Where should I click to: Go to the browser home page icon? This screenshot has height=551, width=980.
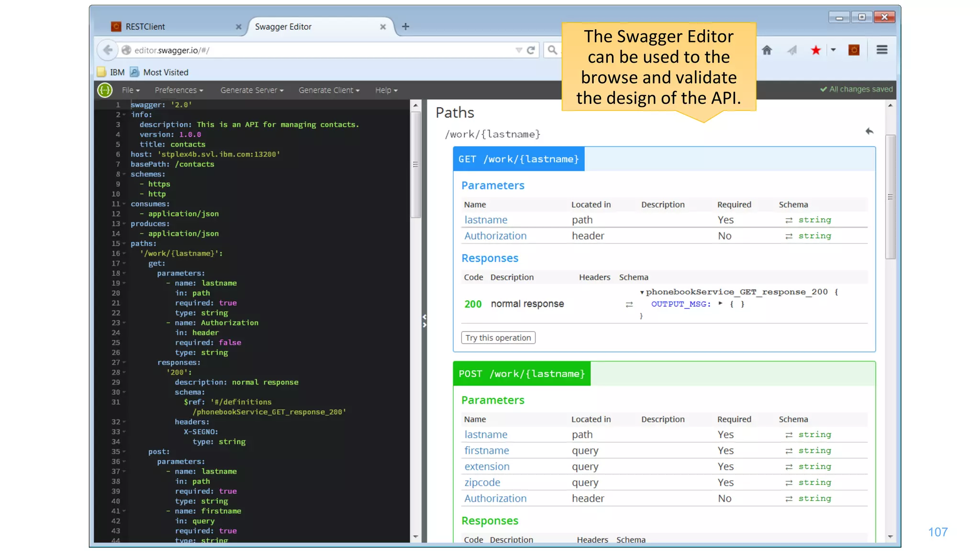pyautogui.click(x=767, y=50)
